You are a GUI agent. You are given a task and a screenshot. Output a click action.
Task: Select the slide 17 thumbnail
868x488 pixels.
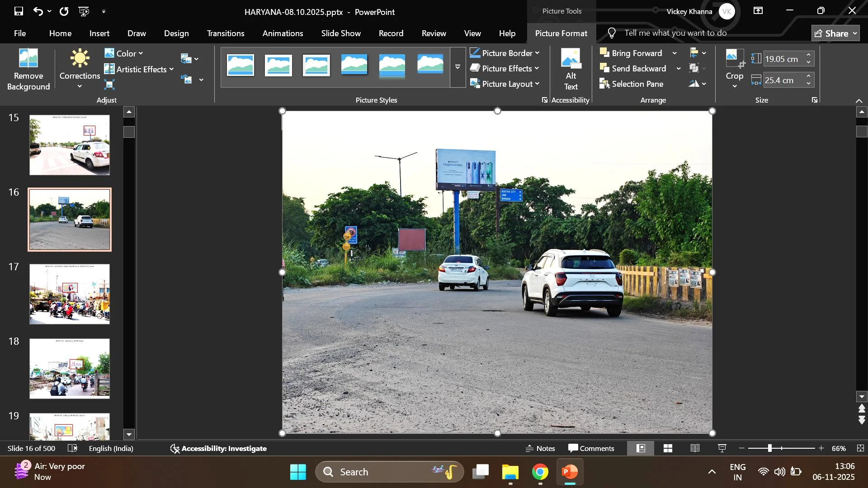click(70, 294)
